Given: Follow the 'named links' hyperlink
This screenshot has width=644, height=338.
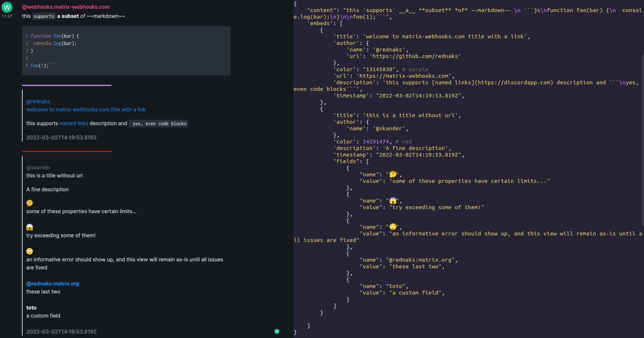Looking at the screenshot, I should (74, 123).
